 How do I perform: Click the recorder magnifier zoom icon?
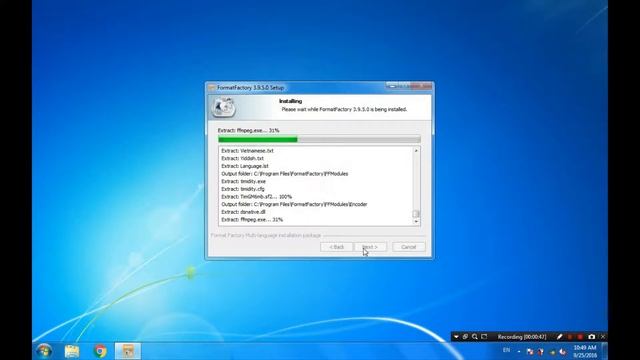475,337
